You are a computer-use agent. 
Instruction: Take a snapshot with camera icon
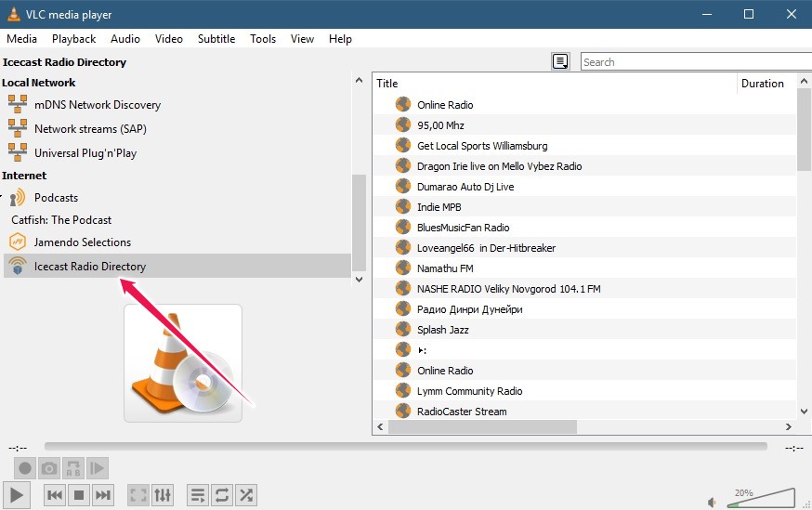click(49, 468)
